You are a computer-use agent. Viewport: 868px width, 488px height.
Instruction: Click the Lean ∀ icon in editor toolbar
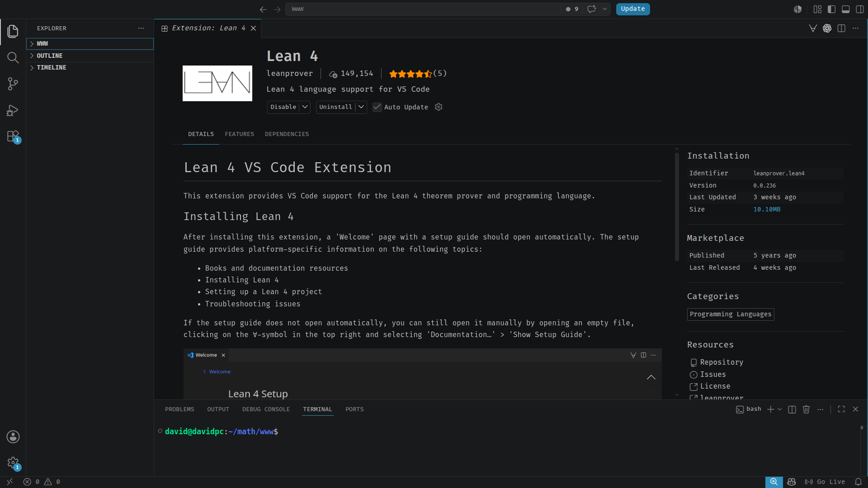coord(813,28)
